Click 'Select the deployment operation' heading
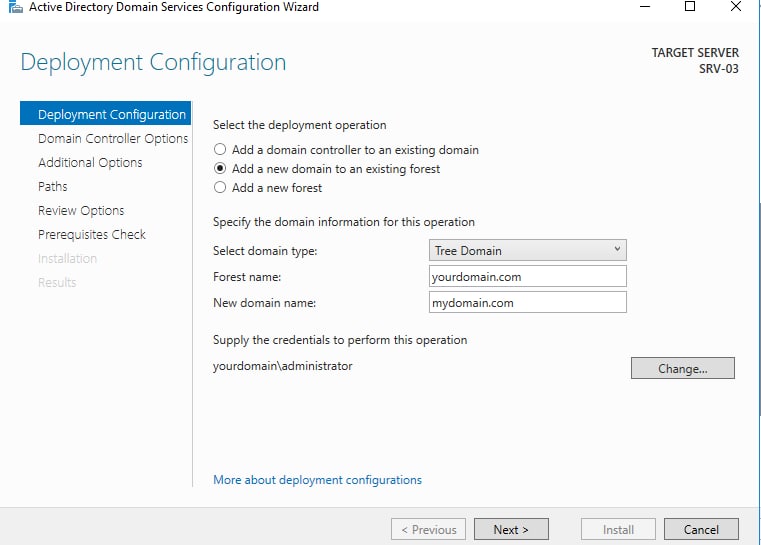 [x=299, y=125]
